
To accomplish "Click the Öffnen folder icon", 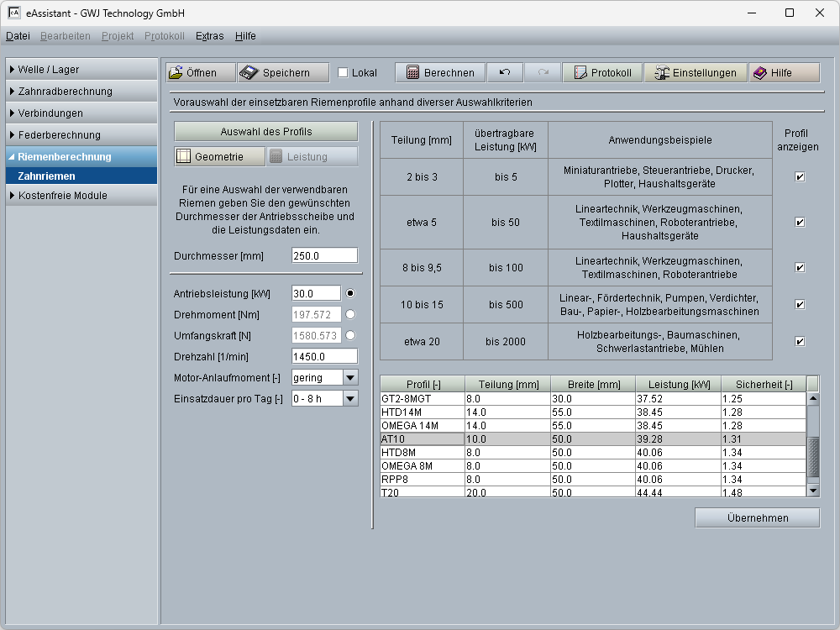I will (176, 73).
